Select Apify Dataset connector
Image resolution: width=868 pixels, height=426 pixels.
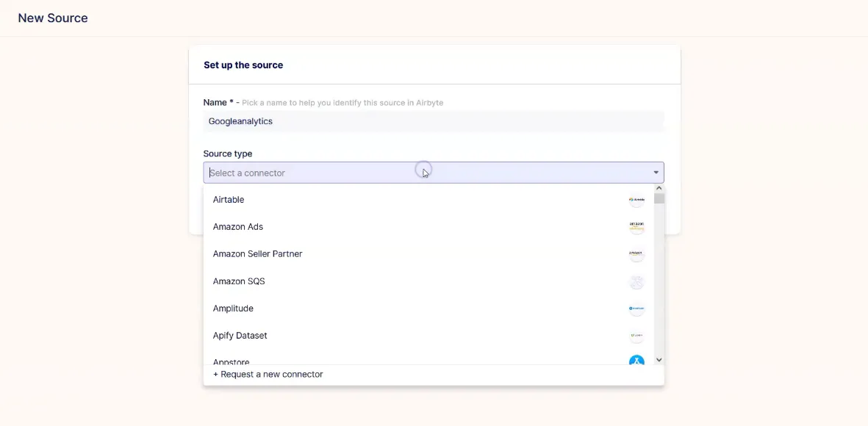pos(428,335)
